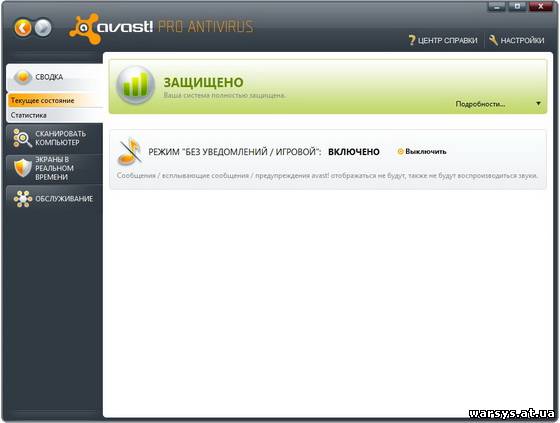This screenshot has width=560, height=423.
Task: Click the orange ball Summary icon
Action: [x=22, y=77]
